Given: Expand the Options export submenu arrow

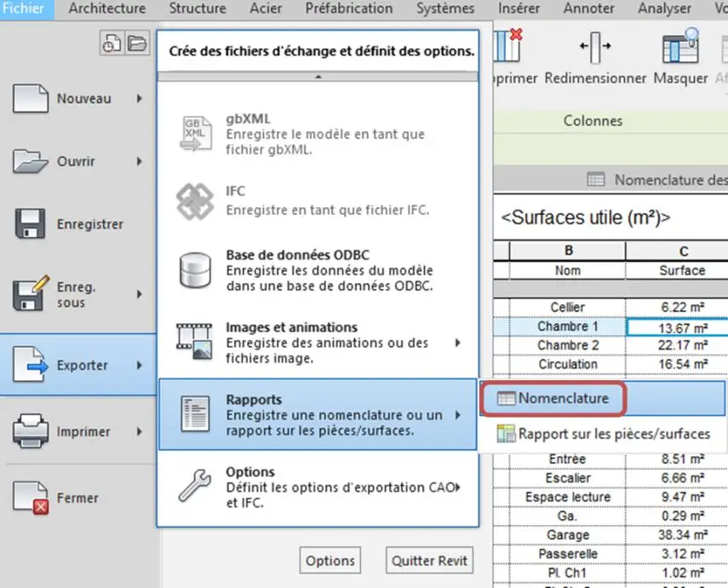Looking at the screenshot, I should (458, 487).
